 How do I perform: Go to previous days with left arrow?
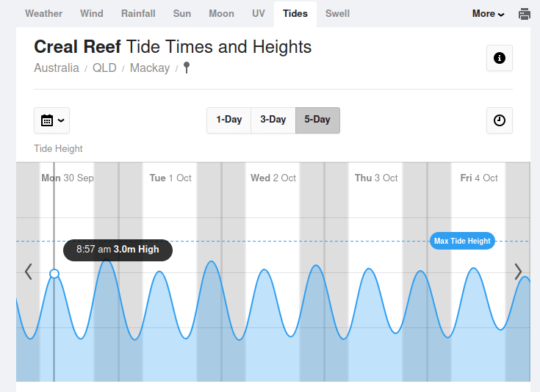[x=29, y=272]
